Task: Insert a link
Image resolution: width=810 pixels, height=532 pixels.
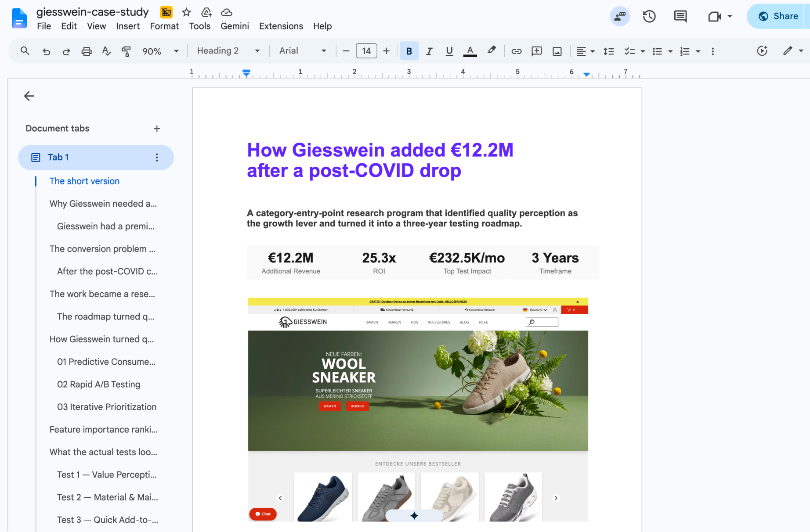Action: pyautogui.click(x=517, y=51)
